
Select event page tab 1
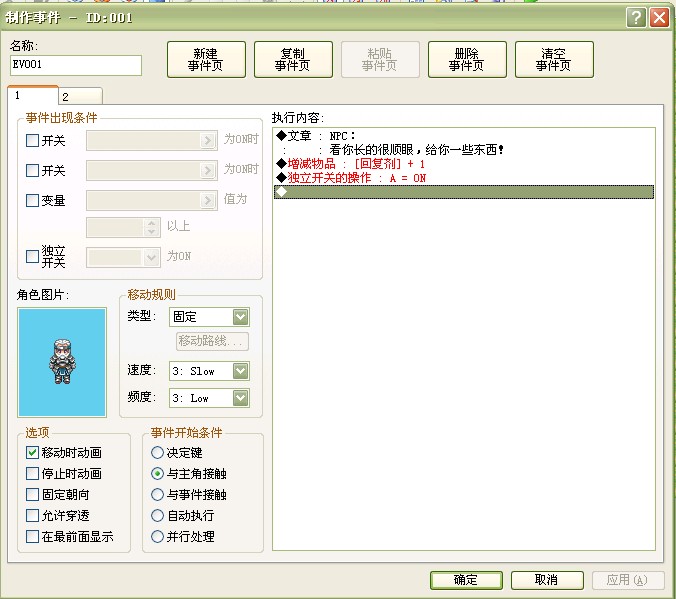tap(33, 95)
